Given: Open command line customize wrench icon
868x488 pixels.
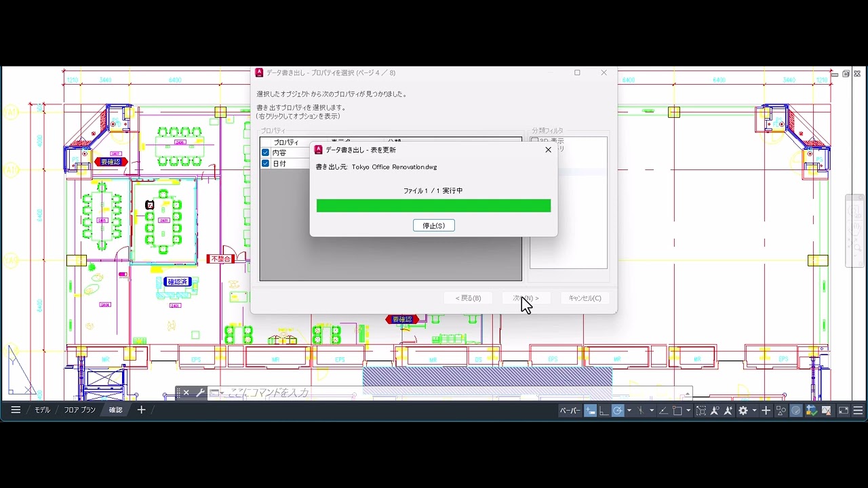Looking at the screenshot, I should [x=200, y=392].
